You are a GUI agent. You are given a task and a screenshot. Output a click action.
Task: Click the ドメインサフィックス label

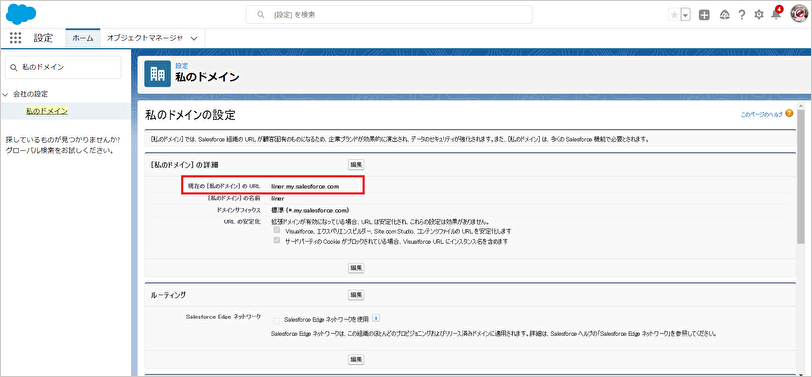tap(238, 211)
